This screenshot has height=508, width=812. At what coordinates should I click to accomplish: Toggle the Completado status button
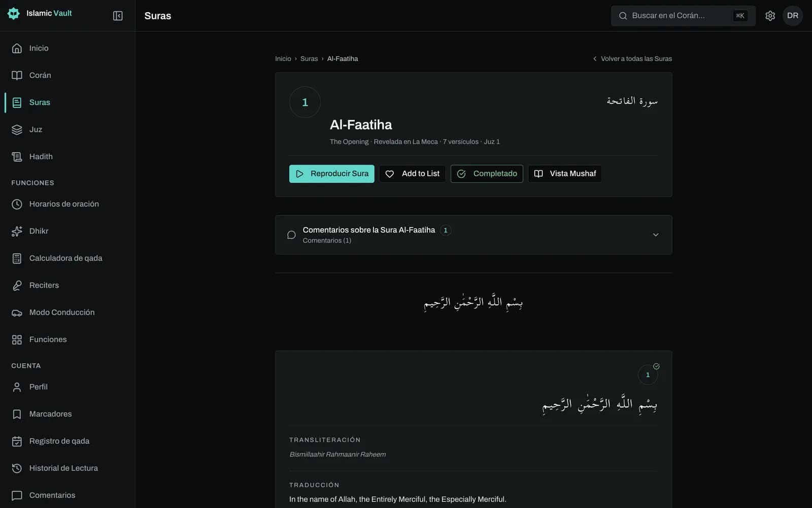[x=487, y=174]
